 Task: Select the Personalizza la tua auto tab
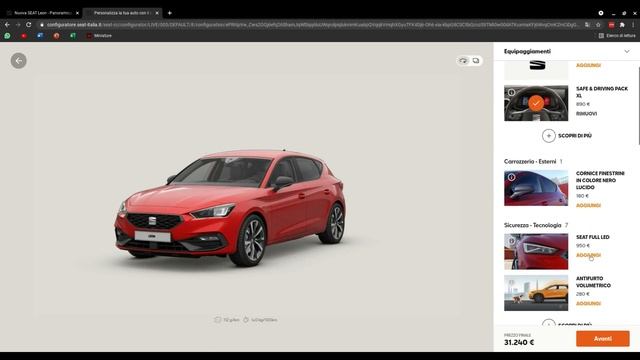point(122,13)
